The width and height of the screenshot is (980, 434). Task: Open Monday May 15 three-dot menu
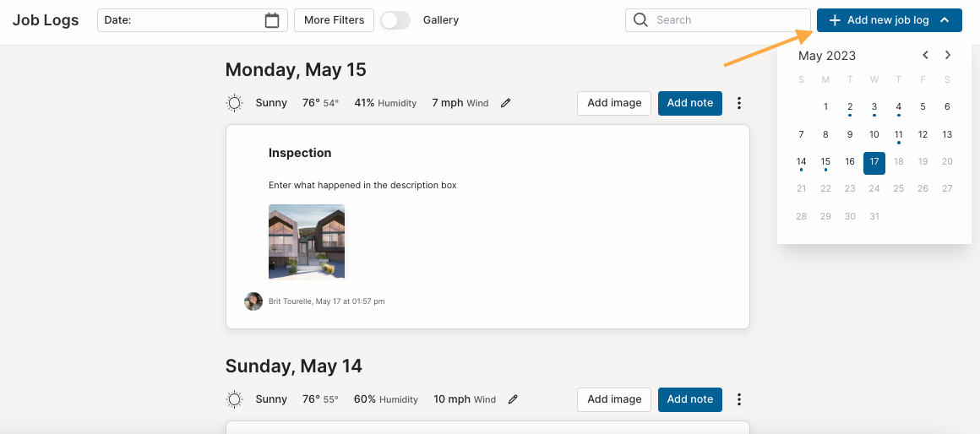[x=739, y=103]
